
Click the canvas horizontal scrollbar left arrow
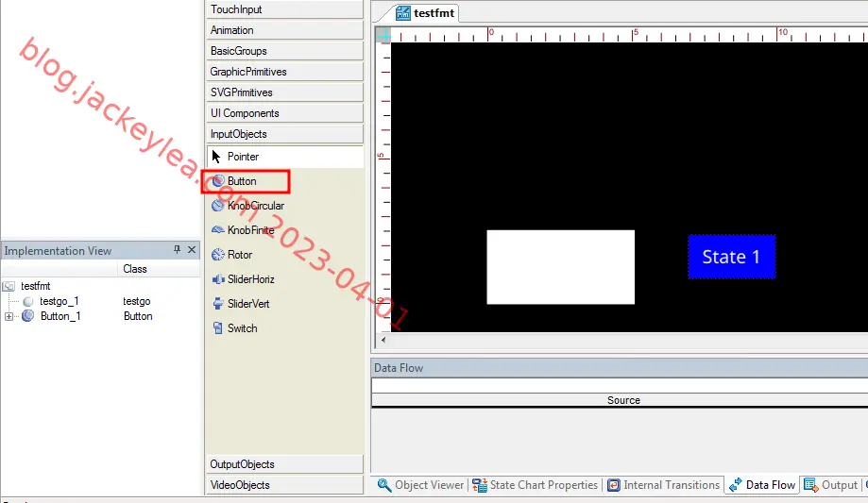383,340
